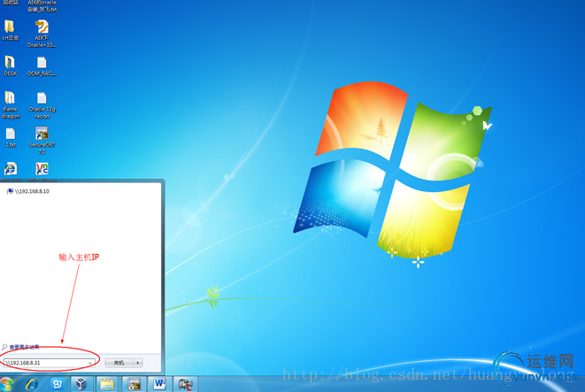Open the AIX下 Oracle+10 PDF file
585x392 pixels.
42,34
